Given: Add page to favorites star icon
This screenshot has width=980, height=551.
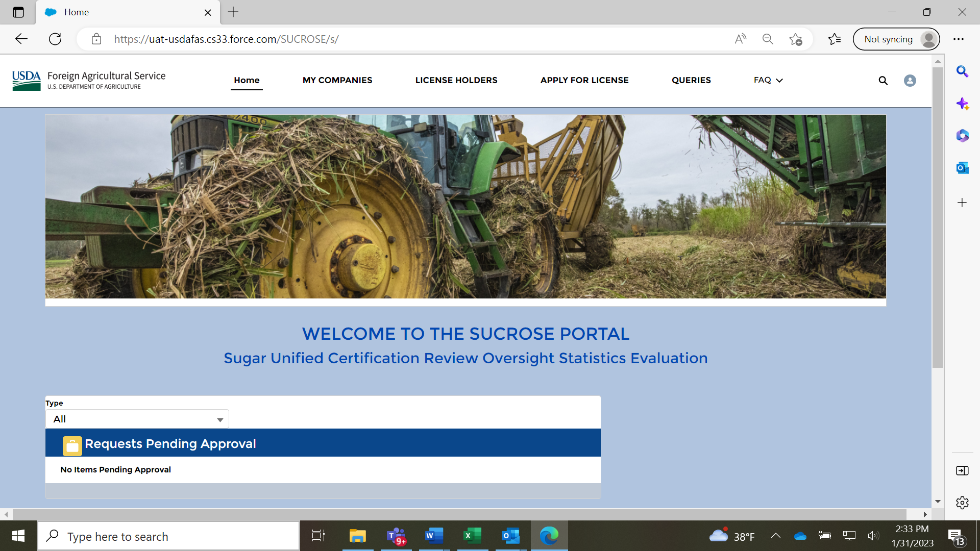Looking at the screenshot, I should tap(795, 39).
